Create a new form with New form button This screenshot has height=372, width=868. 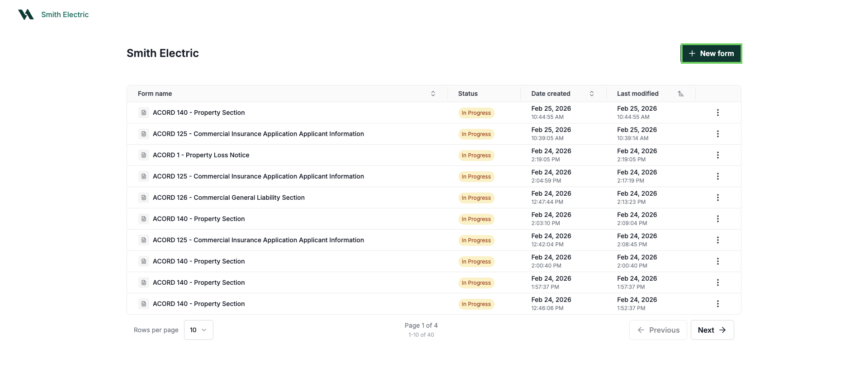[711, 53]
